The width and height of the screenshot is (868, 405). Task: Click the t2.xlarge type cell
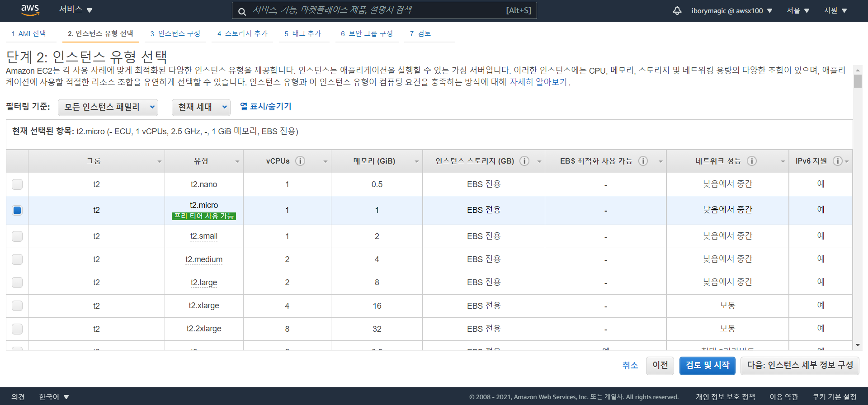(204, 306)
